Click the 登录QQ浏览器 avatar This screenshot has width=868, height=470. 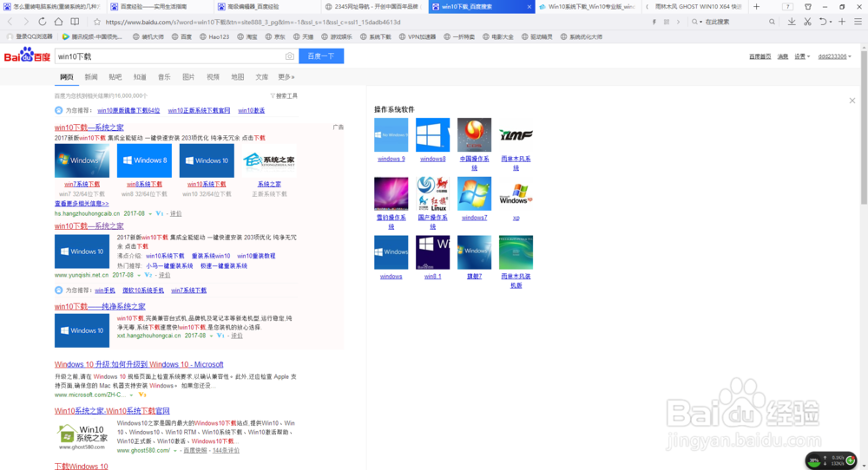click(10, 37)
